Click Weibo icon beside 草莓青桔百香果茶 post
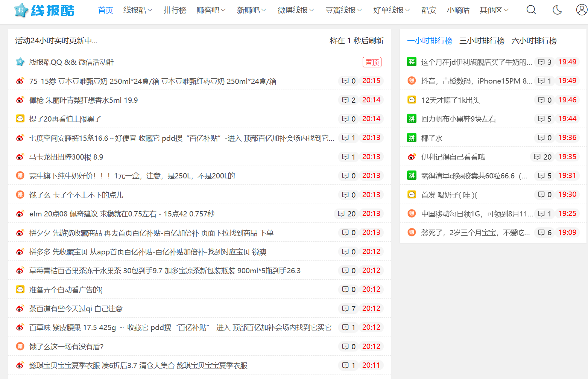588x379 pixels. tap(20, 270)
